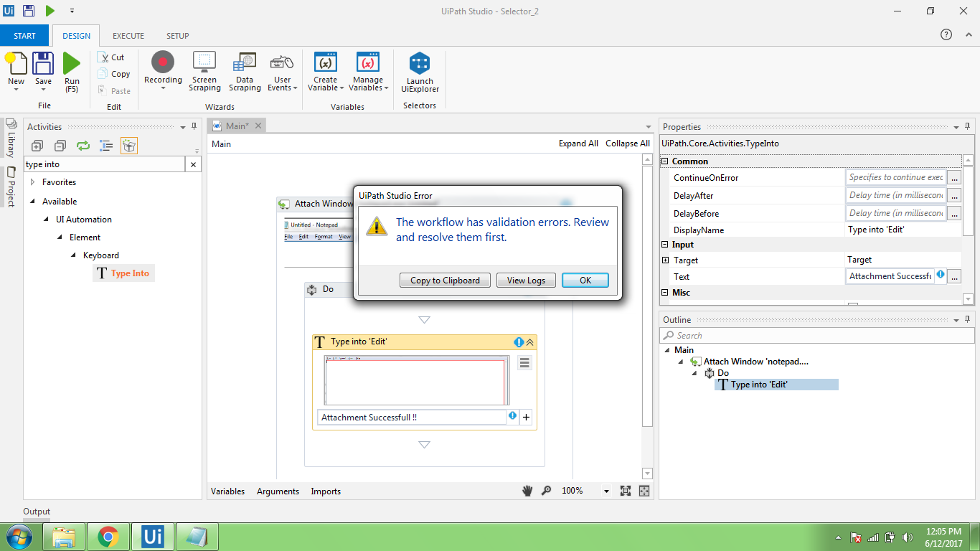Collapse the Element node in Activities
This screenshot has width=980, height=551.
pos(60,237)
